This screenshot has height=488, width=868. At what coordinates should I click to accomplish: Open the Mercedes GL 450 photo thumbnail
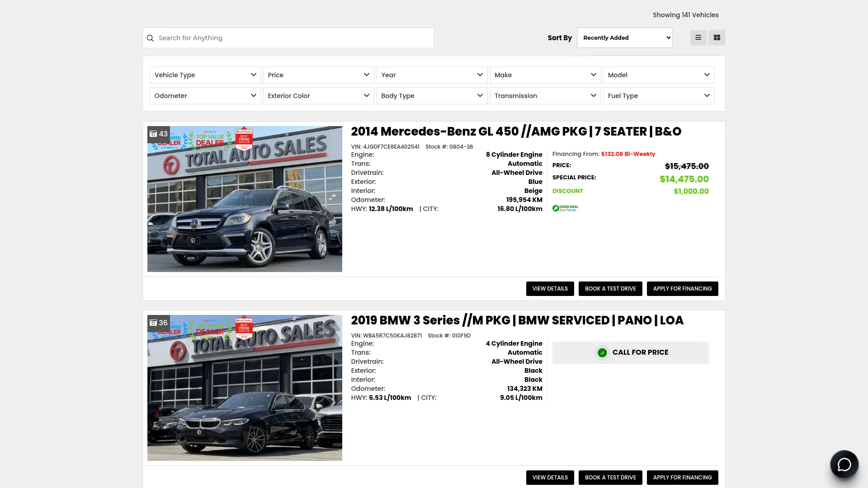coord(245,199)
